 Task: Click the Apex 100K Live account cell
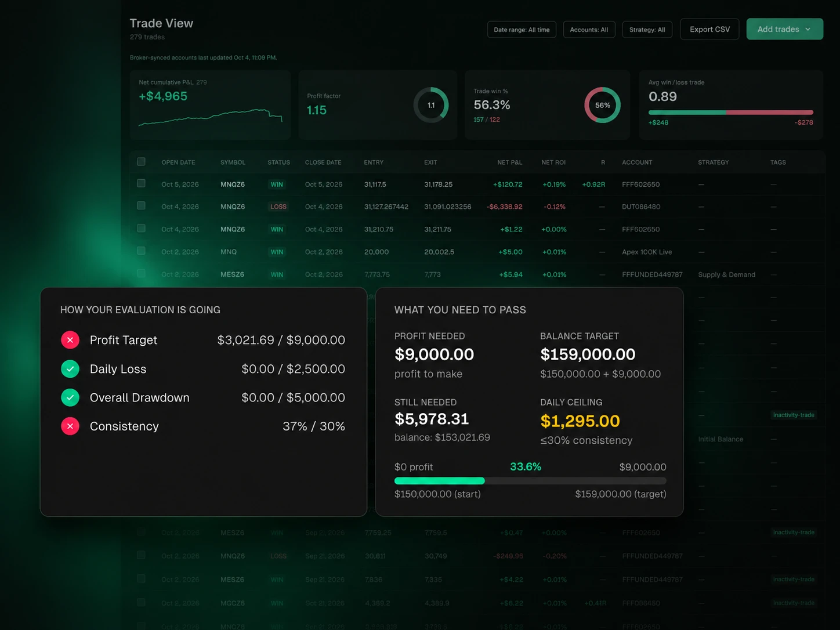(x=647, y=252)
